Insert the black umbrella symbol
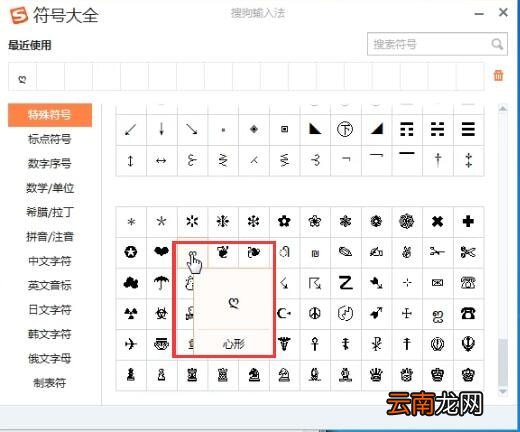The width and height of the screenshot is (520, 432). coord(161,283)
